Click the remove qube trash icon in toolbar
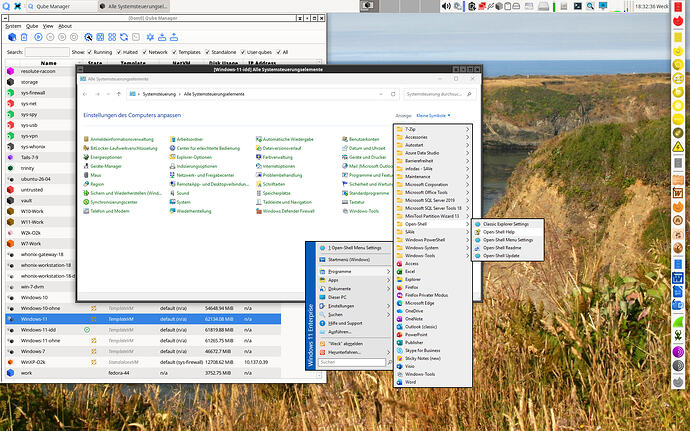690x431 pixels. pos(24,37)
